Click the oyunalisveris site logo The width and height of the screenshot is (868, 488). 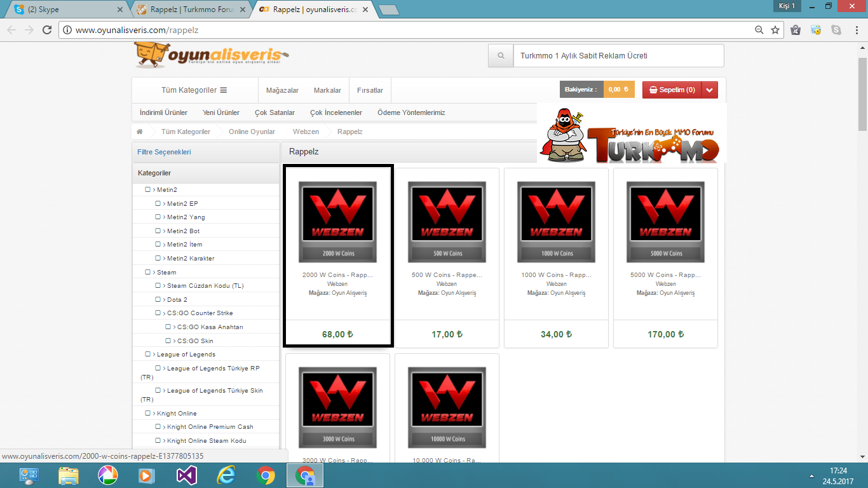tap(212, 55)
